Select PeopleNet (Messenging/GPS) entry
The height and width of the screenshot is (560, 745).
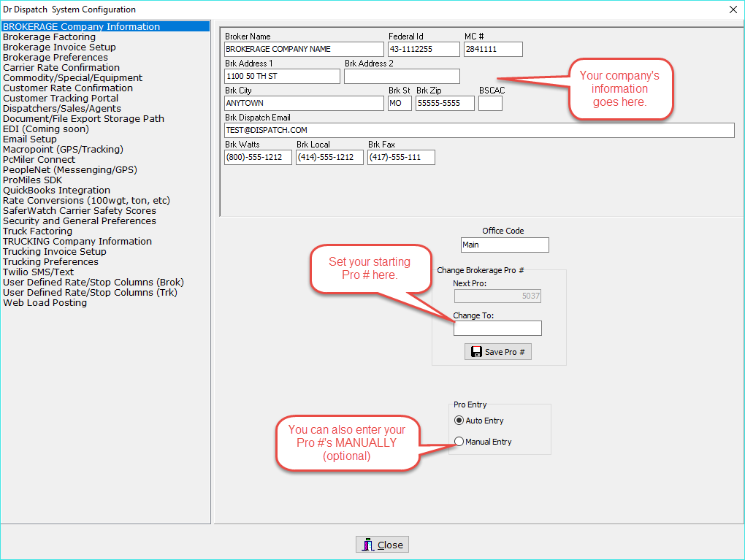pos(70,169)
